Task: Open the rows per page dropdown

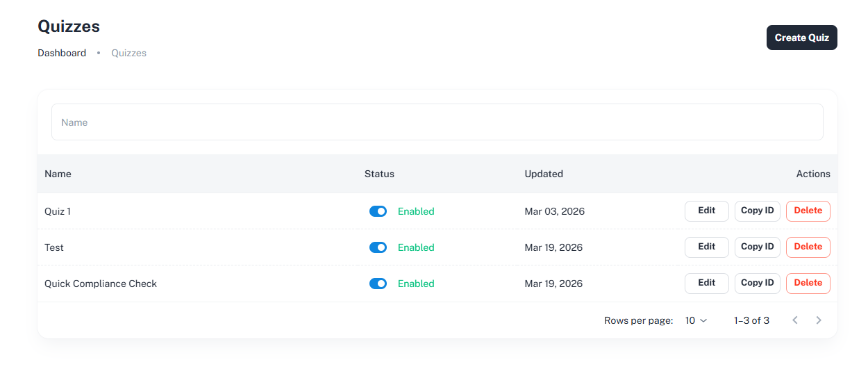Action: point(696,320)
